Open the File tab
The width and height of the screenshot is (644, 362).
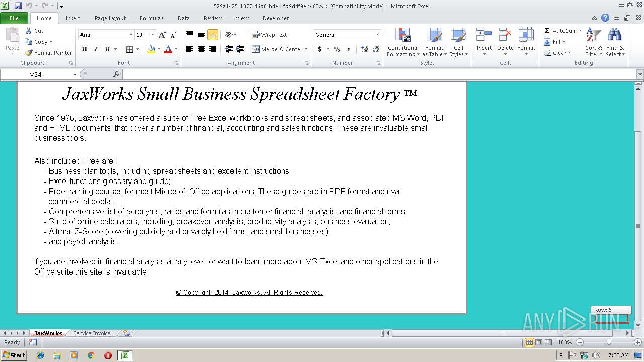click(14, 18)
